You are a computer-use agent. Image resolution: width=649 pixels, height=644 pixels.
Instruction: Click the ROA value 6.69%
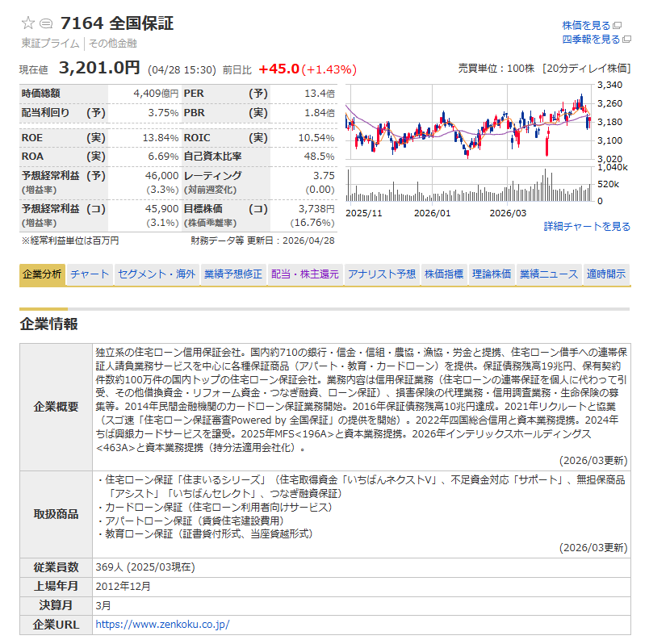[x=163, y=157]
